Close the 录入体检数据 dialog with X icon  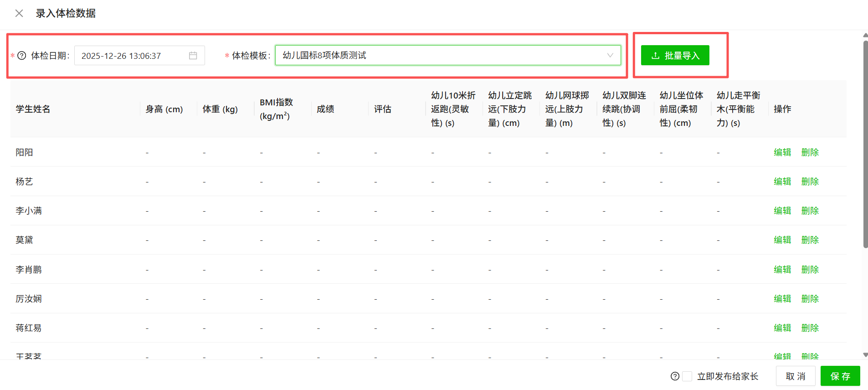(19, 13)
